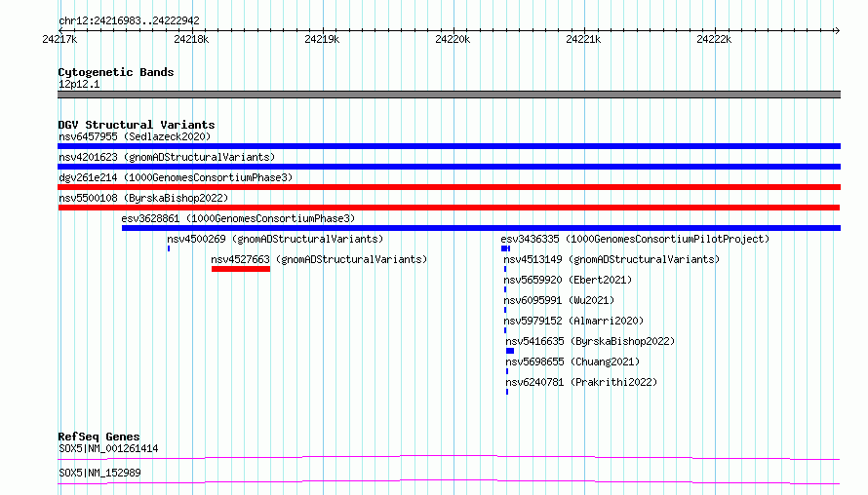Click the DGV Structural Variants track title
The height and width of the screenshot is (495, 868).
(137, 125)
